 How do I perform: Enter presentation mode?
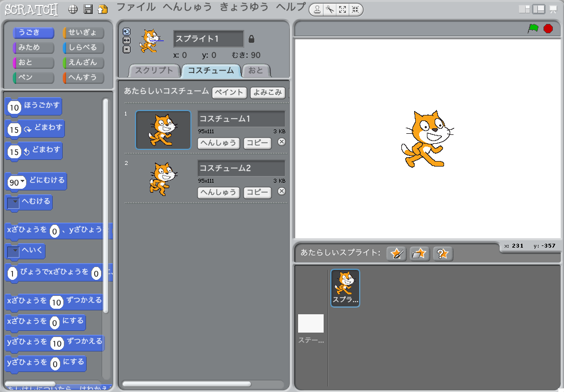(x=553, y=9)
